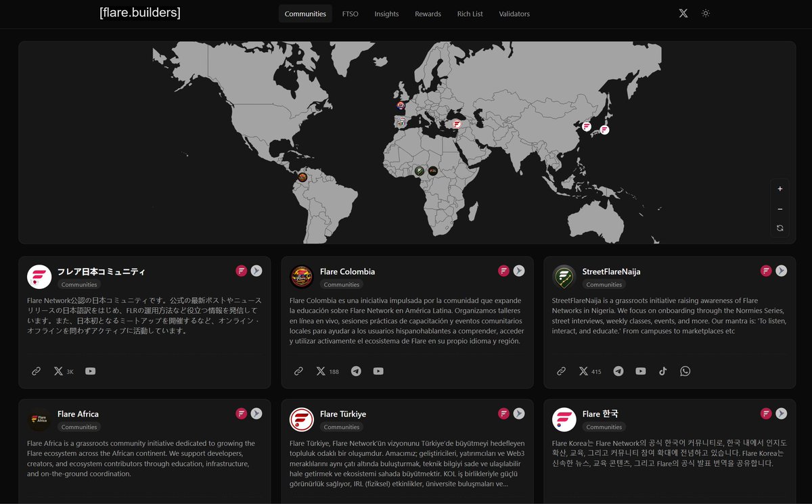Select the Spain marker on the map

point(401,122)
